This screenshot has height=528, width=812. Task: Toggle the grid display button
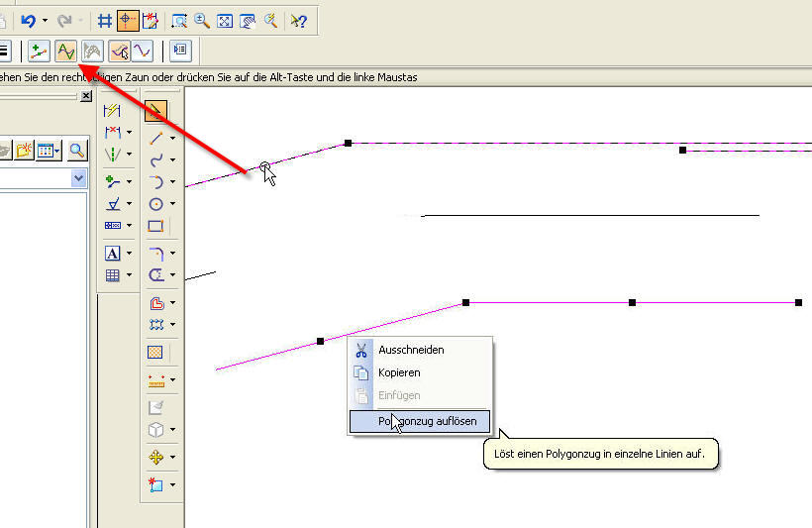click(104, 20)
